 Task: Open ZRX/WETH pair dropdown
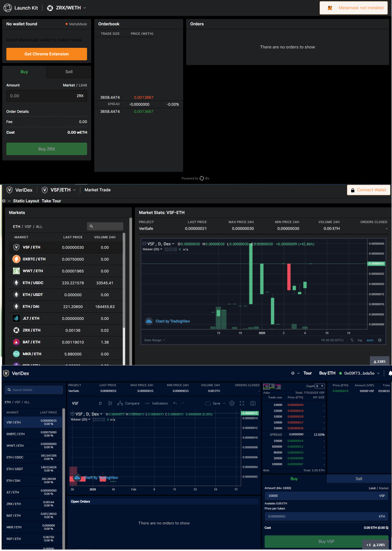[x=67, y=8]
